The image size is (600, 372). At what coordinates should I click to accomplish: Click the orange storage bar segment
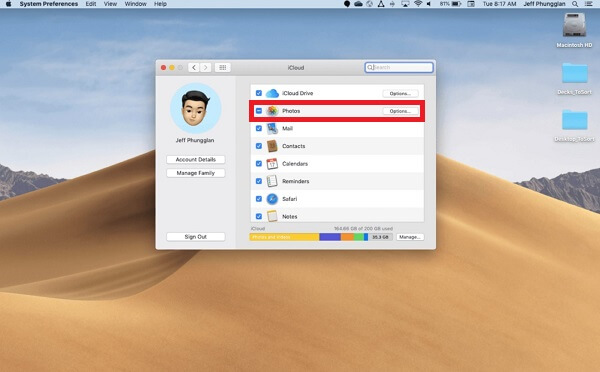coord(347,237)
